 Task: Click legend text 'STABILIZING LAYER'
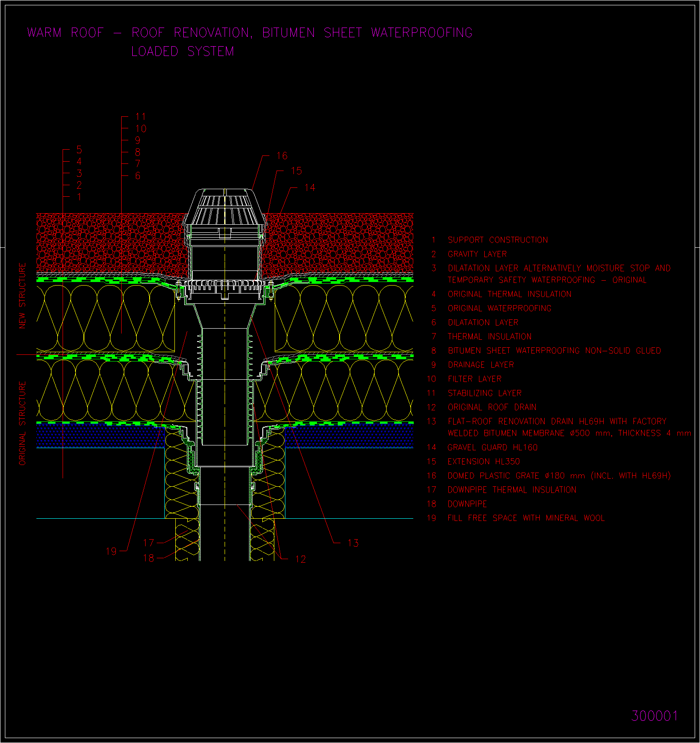pos(485,393)
